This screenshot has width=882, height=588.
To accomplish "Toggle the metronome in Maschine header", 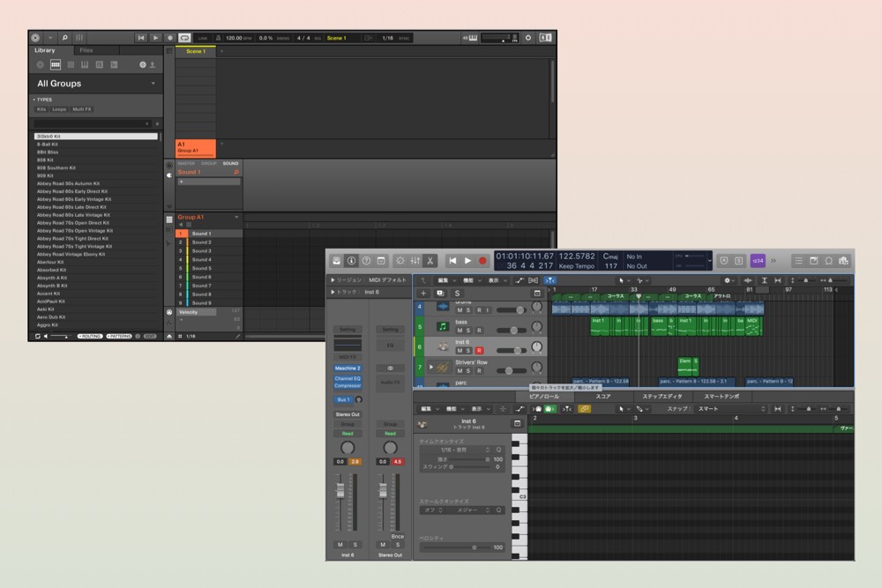I will [x=218, y=38].
